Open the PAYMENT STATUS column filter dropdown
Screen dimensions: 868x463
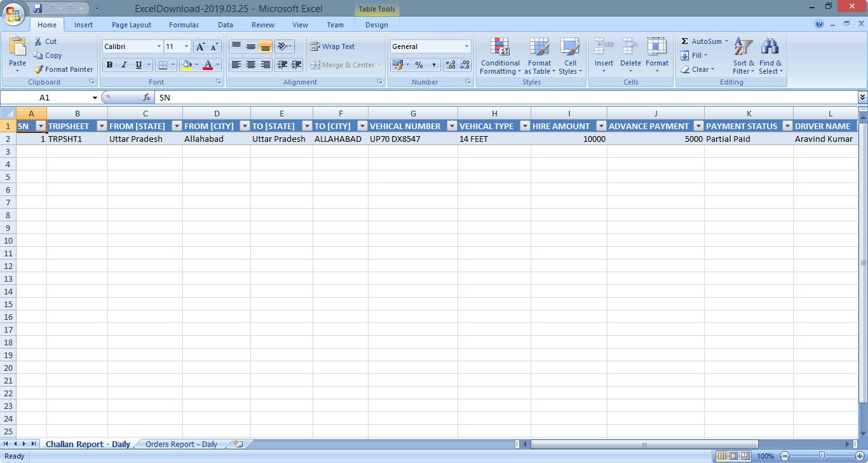pos(787,126)
